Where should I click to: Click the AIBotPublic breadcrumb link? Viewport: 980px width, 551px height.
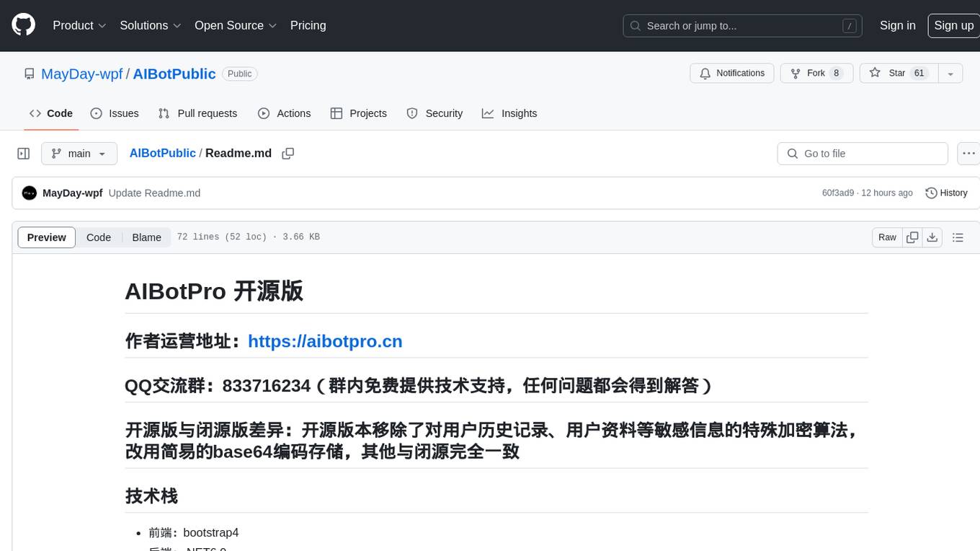click(x=163, y=153)
